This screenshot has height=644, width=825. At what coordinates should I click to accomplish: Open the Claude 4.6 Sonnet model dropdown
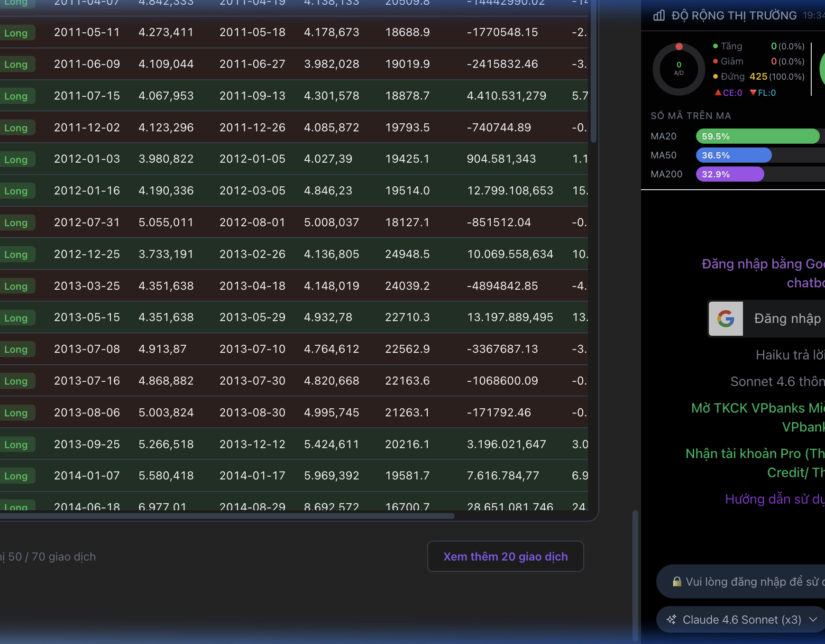(742, 619)
